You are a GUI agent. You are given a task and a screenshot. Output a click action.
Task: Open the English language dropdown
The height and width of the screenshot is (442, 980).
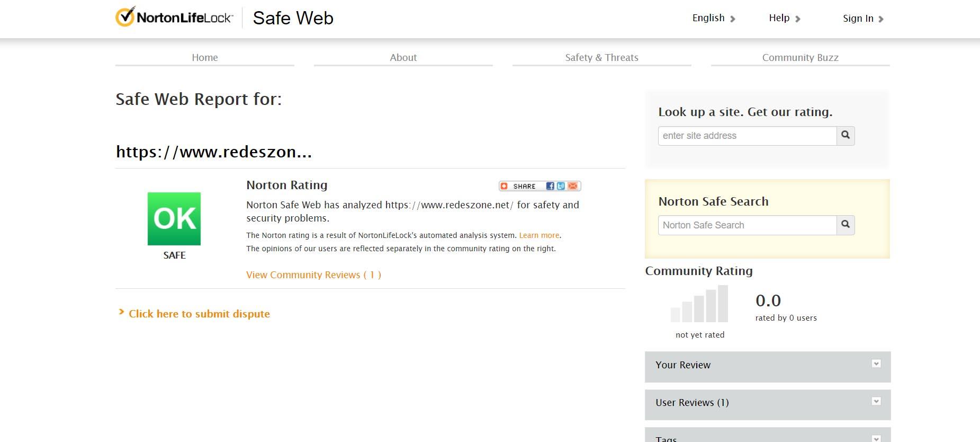click(x=713, y=18)
